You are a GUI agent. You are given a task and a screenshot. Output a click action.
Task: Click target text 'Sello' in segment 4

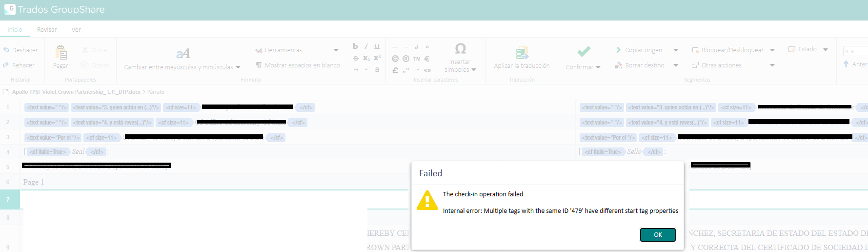pyautogui.click(x=634, y=152)
